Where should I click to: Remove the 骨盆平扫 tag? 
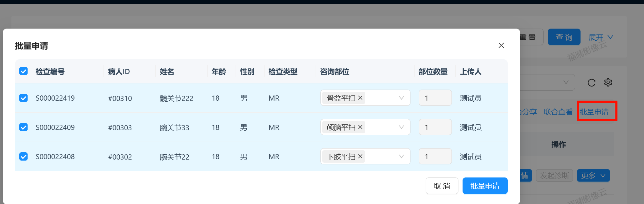(x=360, y=98)
